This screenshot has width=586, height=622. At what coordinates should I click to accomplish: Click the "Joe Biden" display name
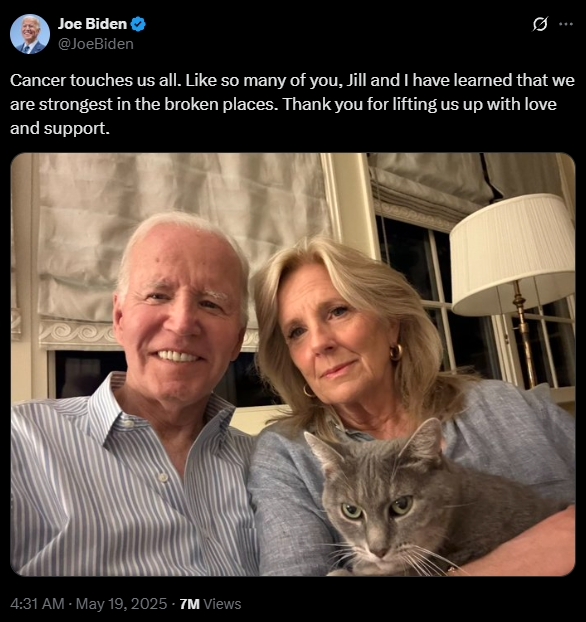click(x=92, y=24)
